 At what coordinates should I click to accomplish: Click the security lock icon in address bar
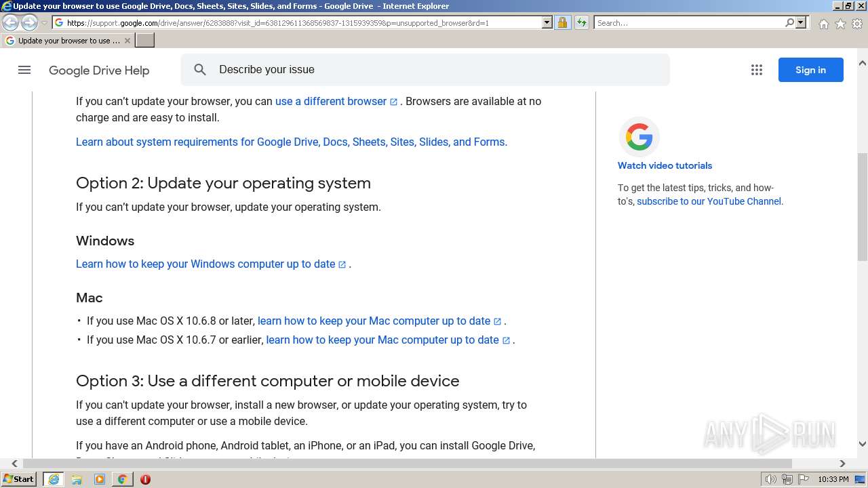point(562,22)
